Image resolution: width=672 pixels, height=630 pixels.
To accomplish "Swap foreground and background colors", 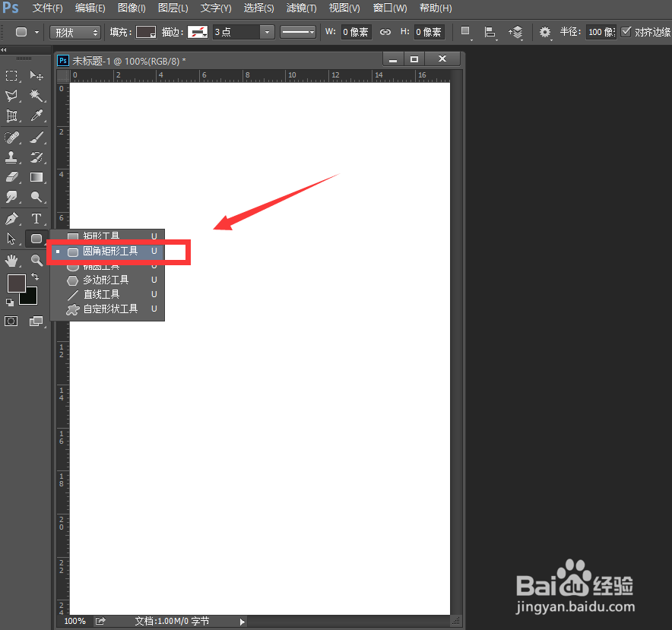I will point(35,277).
